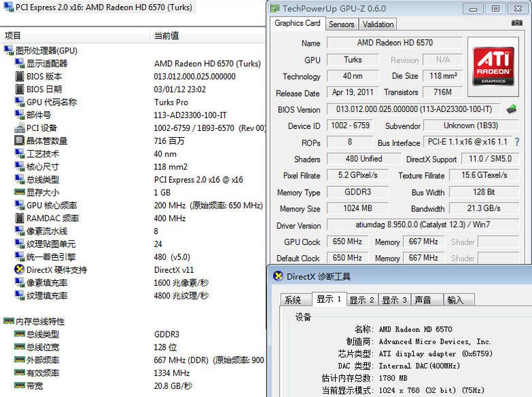Select the value 1334 MHz
Viewport: 532px width, 397px height.
[172, 373]
